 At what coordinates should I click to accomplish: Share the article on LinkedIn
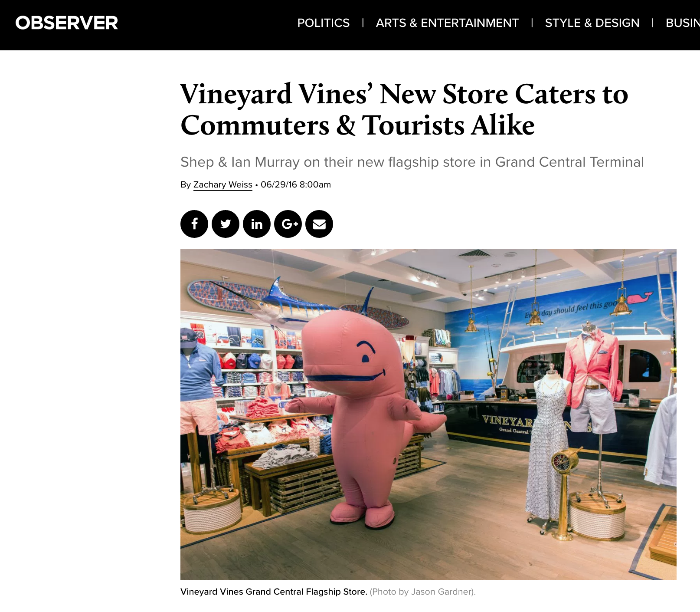tap(257, 224)
